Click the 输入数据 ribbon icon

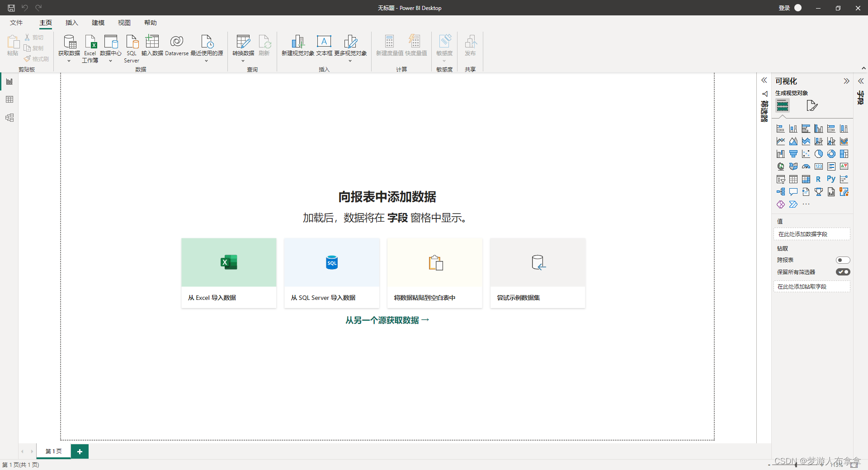(152, 45)
